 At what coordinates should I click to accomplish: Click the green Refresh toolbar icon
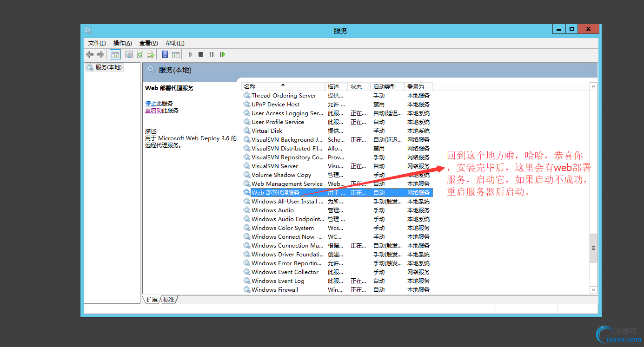(x=140, y=54)
